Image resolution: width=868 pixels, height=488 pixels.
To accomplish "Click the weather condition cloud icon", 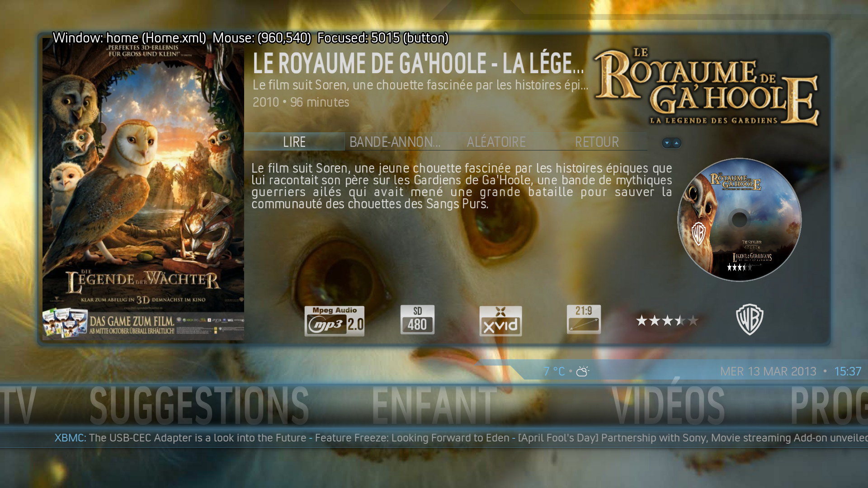I will click(x=583, y=371).
